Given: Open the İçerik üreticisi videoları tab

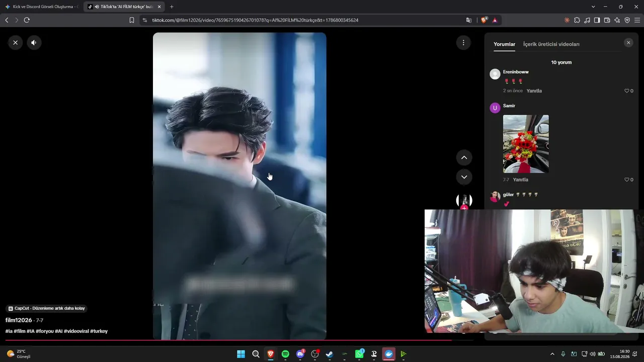Looking at the screenshot, I should [551, 44].
